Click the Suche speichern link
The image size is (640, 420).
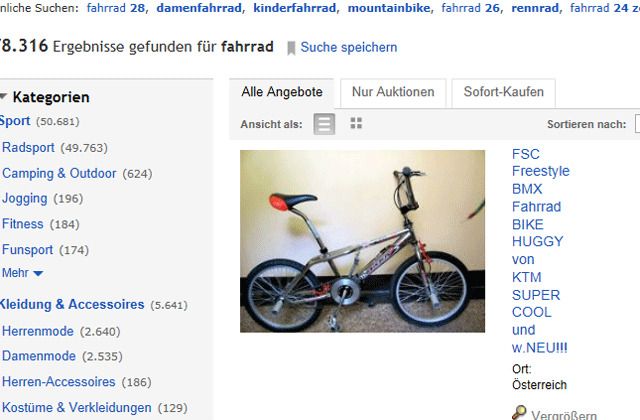coord(349,47)
